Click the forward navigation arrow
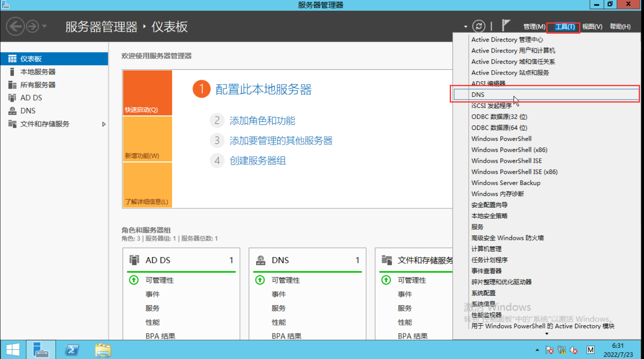This screenshot has height=359, width=644. point(32,26)
